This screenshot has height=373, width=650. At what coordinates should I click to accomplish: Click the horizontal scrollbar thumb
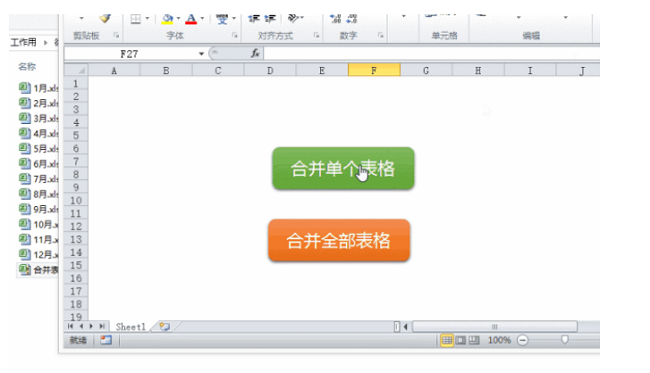point(495,327)
